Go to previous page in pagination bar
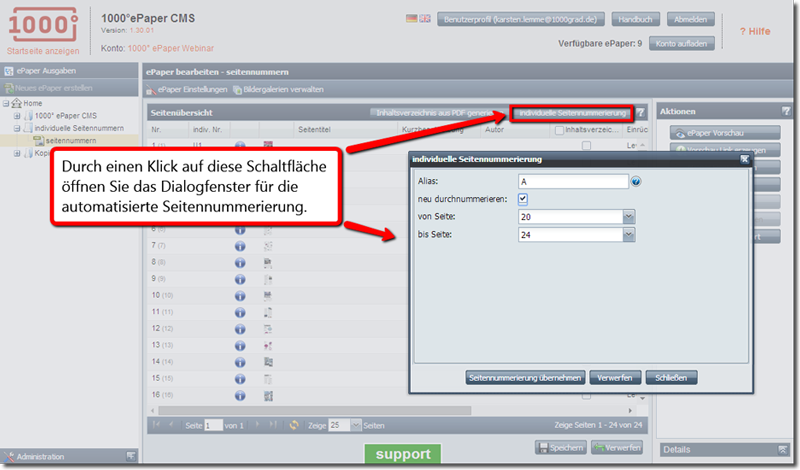Screen dimensions: 800x470 click(x=171, y=425)
